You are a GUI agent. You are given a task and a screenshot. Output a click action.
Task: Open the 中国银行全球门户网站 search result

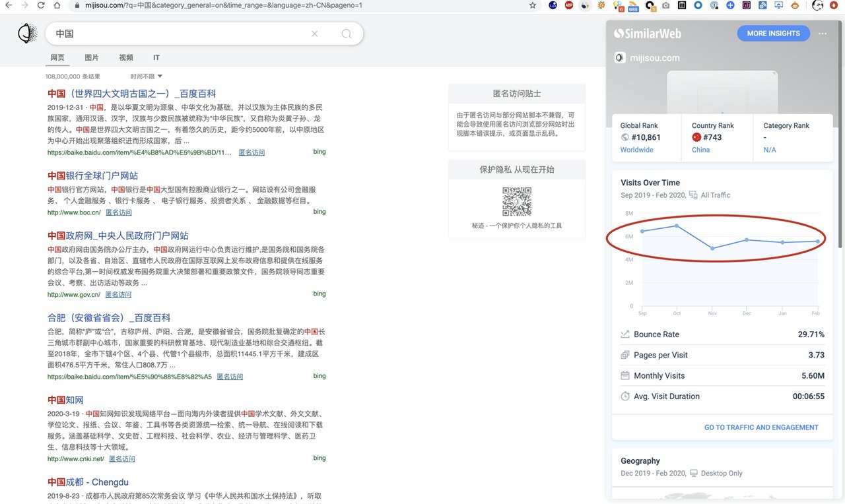point(92,175)
